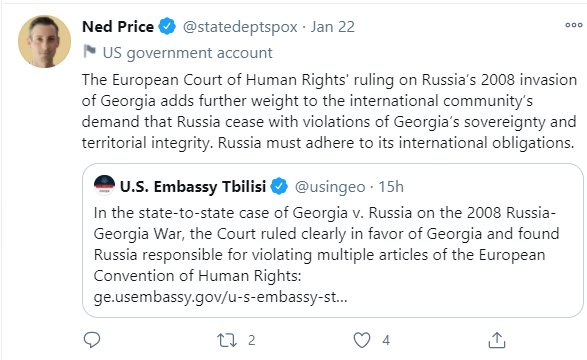Retweet this tweet using the retweet icon
The width and height of the screenshot is (587, 360).
227,340
